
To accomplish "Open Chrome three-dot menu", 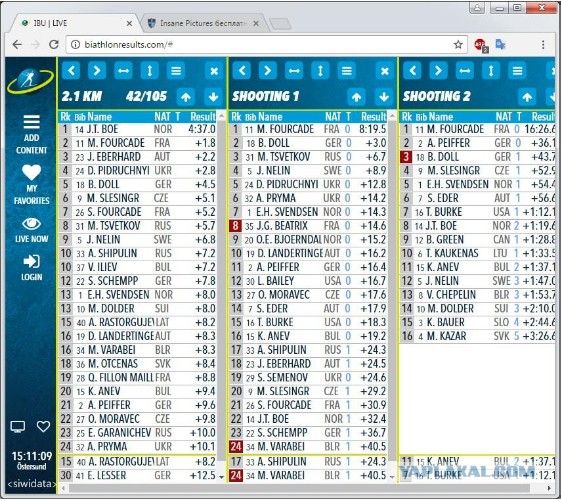I will point(543,45).
